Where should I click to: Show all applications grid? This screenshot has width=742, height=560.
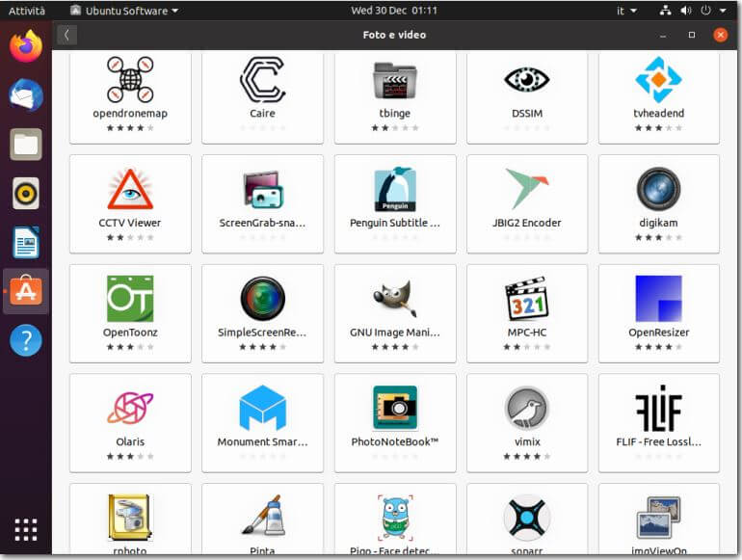tap(26, 530)
